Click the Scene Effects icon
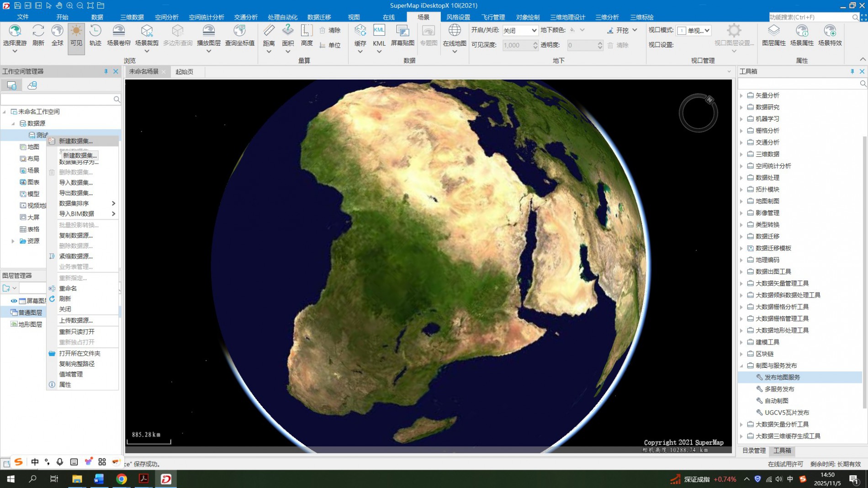868x488 pixels. pyautogui.click(x=830, y=31)
